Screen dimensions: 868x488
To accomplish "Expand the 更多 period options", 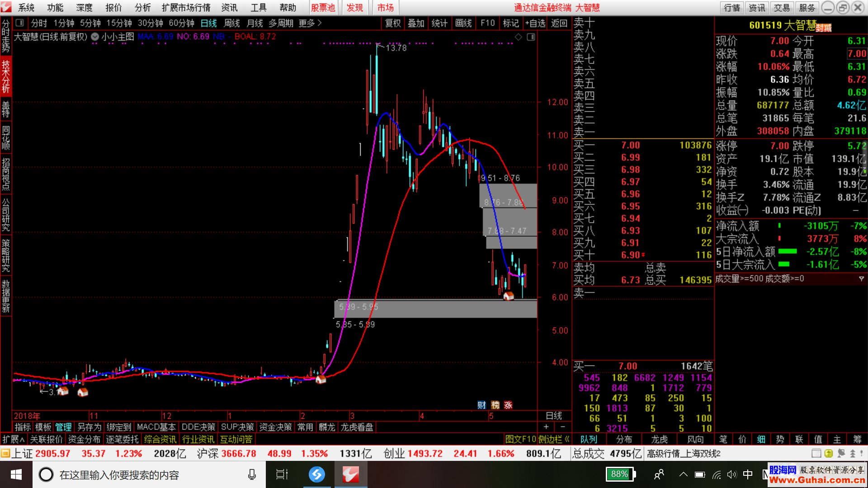I will tap(310, 23).
